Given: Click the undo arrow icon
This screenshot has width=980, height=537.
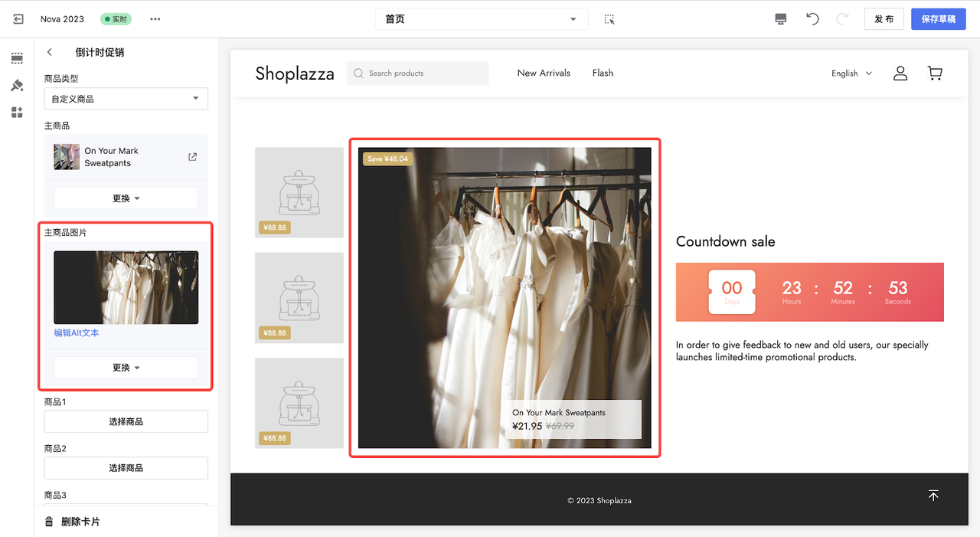Looking at the screenshot, I should (x=812, y=19).
